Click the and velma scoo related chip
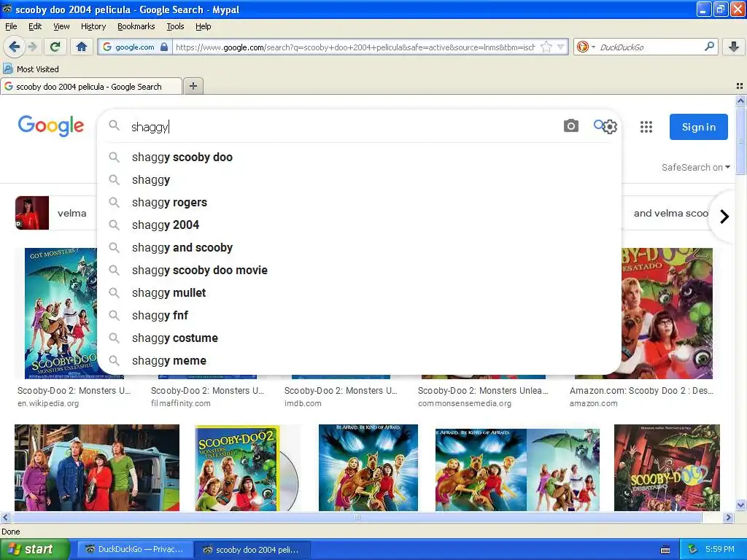The width and height of the screenshot is (747, 560). pos(670,213)
